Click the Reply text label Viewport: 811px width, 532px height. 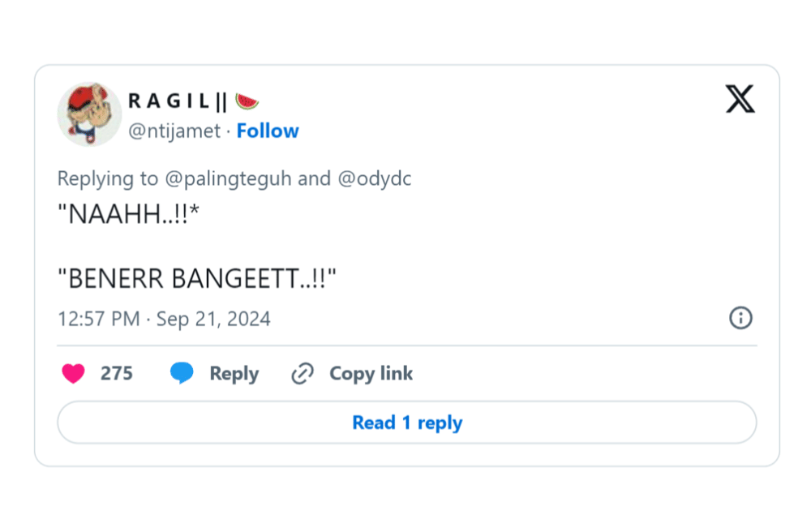click(234, 374)
